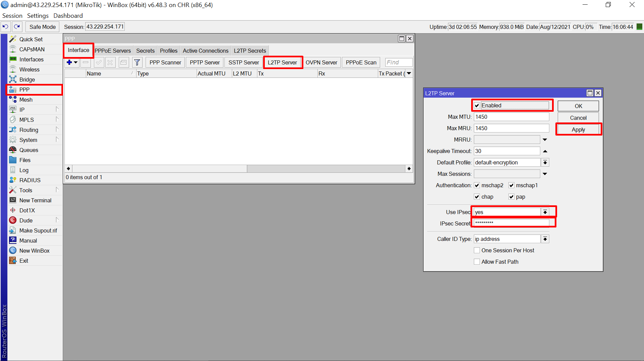The width and height of the screenshot is (644, 361).
Task: Open New Terminal from the sidebar
Action: click(35, 200)
